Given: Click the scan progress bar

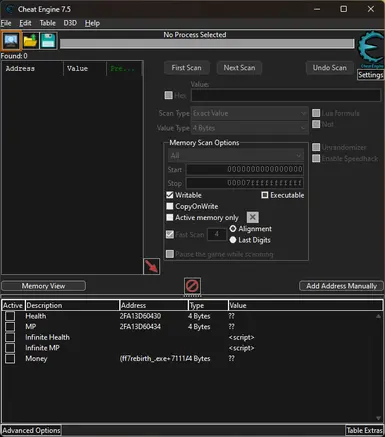Looking at the screenshot, I should click(x=207, y=44).
